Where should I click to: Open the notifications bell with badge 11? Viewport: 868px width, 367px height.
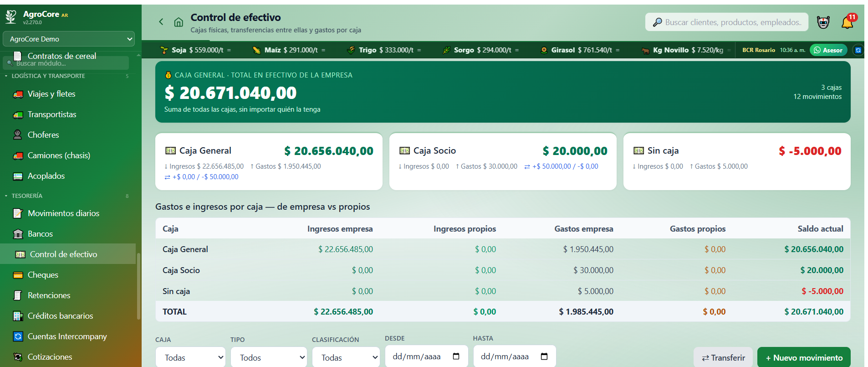(x=848, y=21)
